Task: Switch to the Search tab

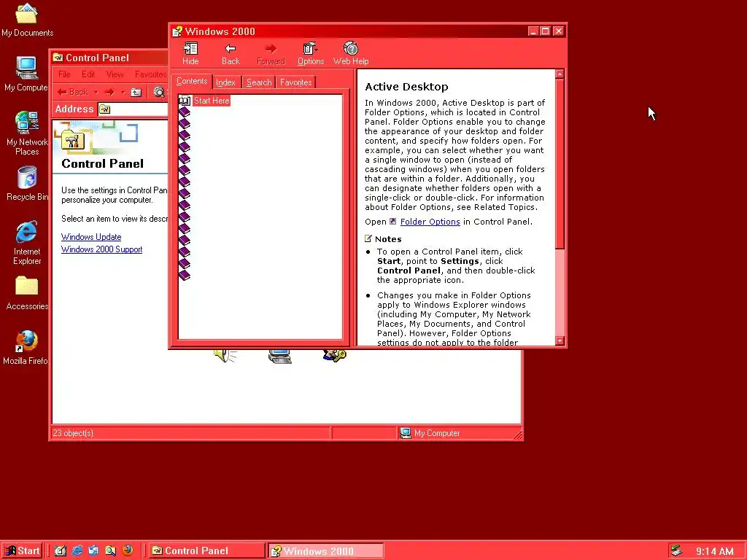Action: 259,82
